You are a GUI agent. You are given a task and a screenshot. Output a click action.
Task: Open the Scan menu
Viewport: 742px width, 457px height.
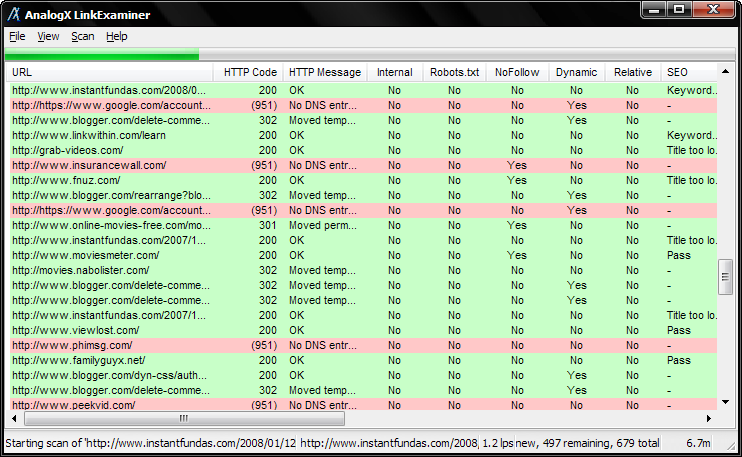point(83,36)
